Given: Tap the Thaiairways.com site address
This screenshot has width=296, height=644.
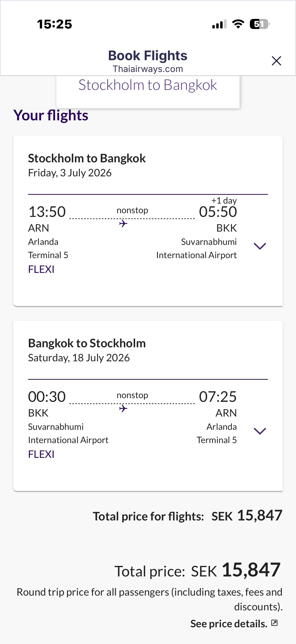Looking at the screenshot, I should [148, 69].
